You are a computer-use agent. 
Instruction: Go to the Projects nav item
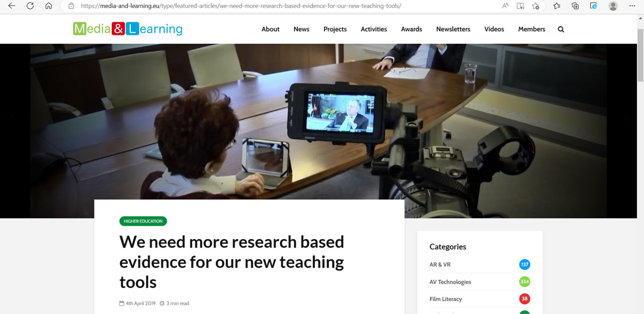point(335,29)
